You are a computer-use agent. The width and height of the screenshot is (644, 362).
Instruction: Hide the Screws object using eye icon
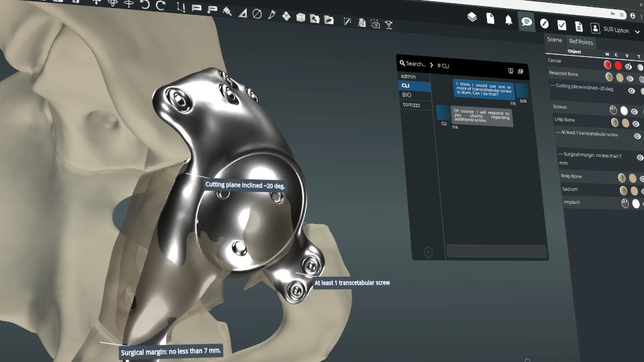tap(634, 112)
